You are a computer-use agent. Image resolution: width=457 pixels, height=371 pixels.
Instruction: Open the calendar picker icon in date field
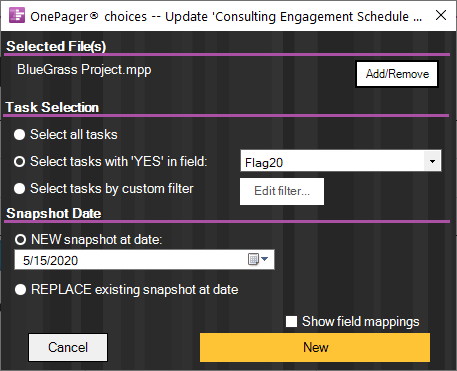253,259
